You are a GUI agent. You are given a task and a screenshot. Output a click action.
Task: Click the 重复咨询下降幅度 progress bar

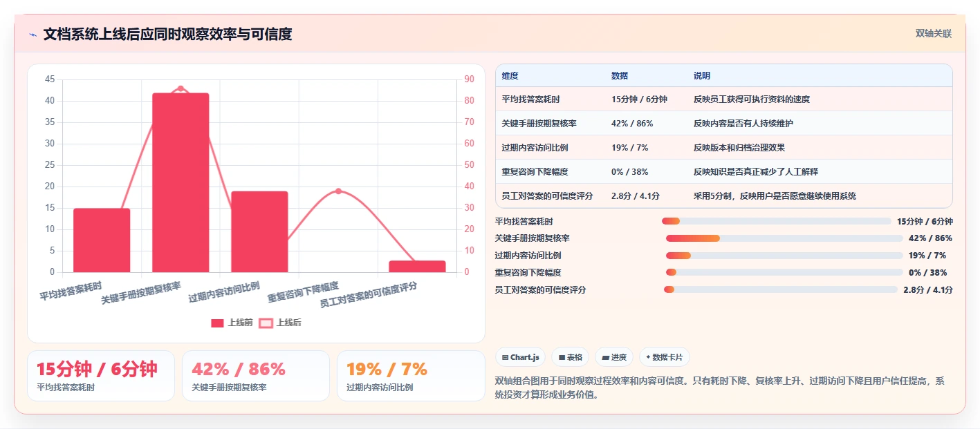point(784,273)
